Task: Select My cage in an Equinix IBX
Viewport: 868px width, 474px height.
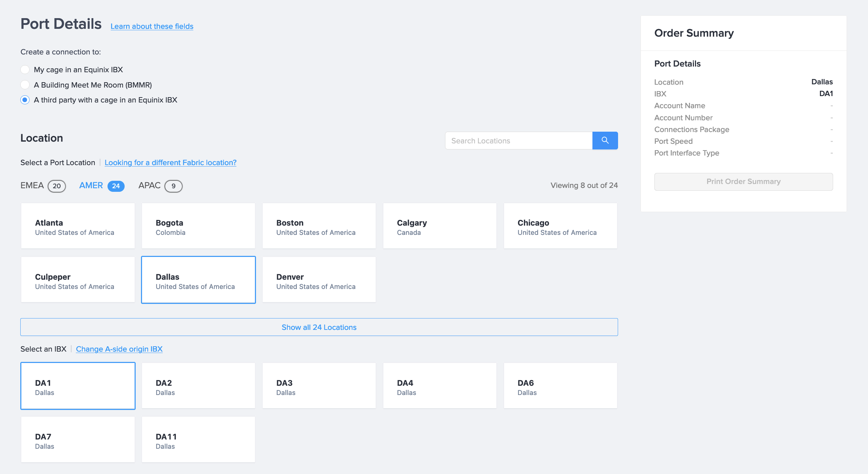Action: pyautogui.click(x=25, y=69)
